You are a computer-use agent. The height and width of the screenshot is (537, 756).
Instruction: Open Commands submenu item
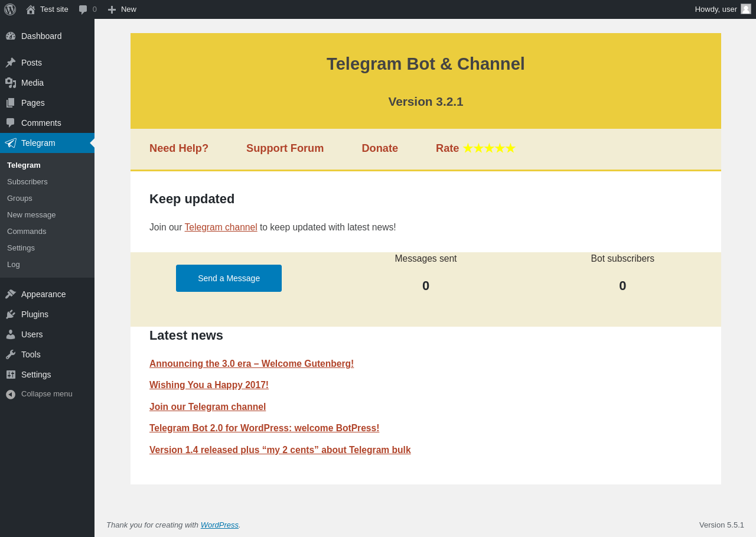click(x=27, y=232)
